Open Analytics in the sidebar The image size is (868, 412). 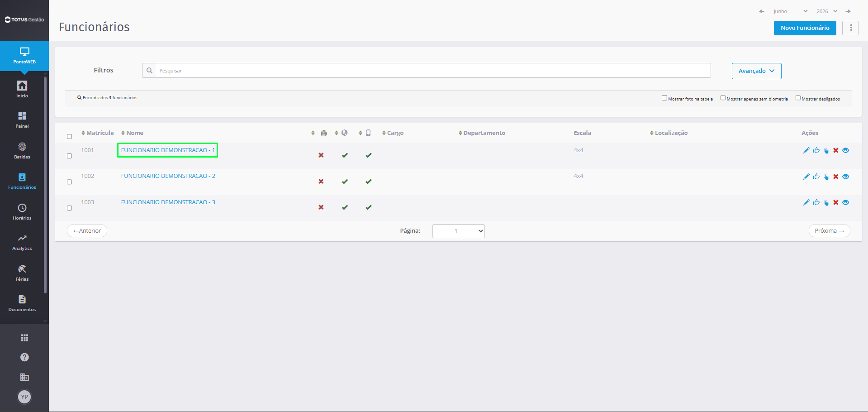click(22, 242)
